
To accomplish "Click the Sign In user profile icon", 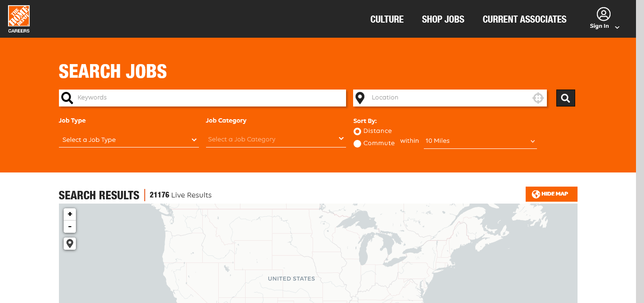I will pyautogui.click(x=603, y=14).
